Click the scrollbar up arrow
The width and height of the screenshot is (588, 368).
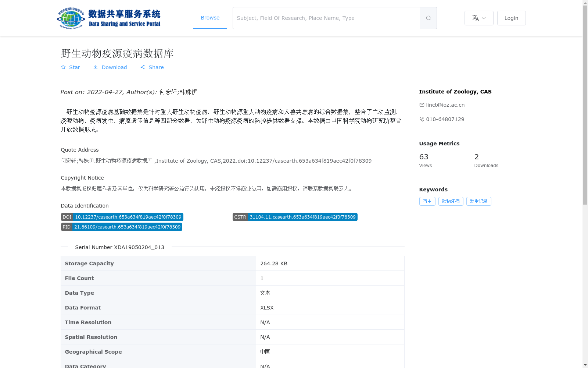pyautogui.click(x=585, y=2)
